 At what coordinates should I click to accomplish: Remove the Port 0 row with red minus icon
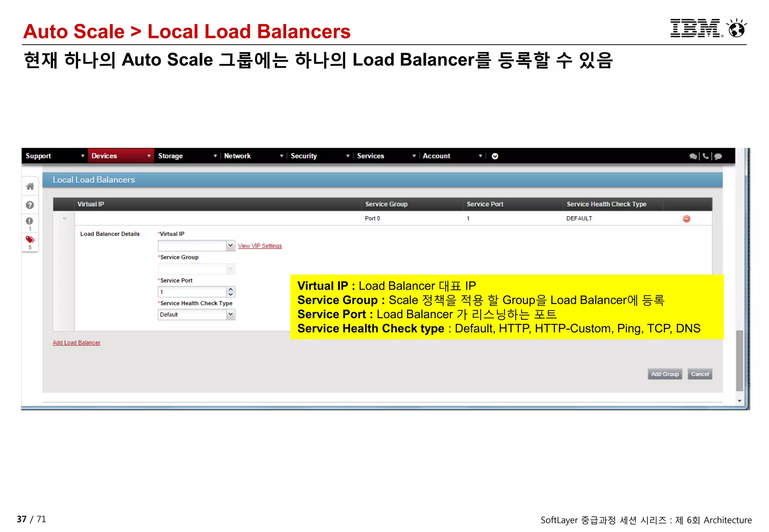click(x=686, y=219)
